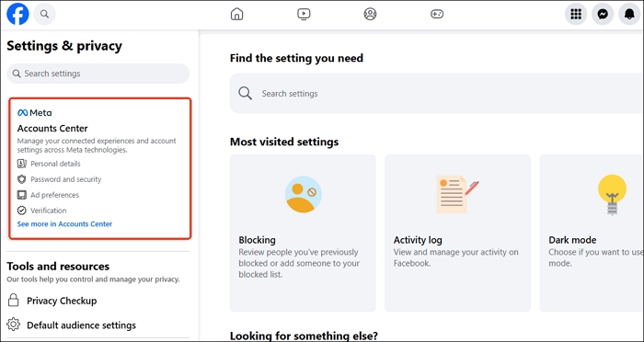The image size is (644, 342).
Task: Open Default audience settings
Action: pos(81,325)
